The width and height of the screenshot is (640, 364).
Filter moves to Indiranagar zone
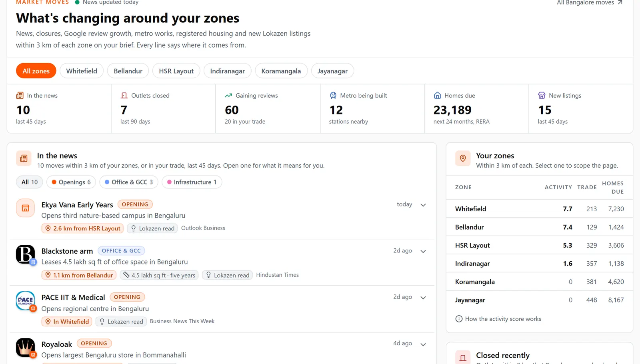pyautogui.click(x=228, y=71)
